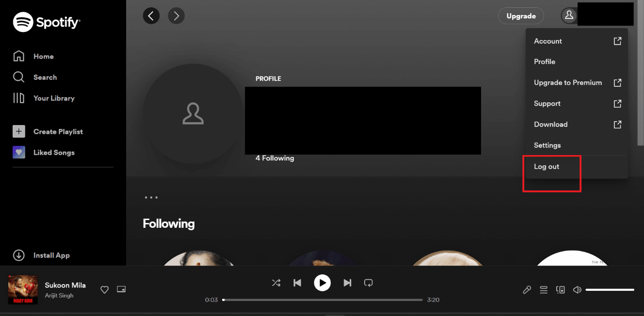Toggle repeat mode
This screenshot has width=644, height=316.
(368, 283)
